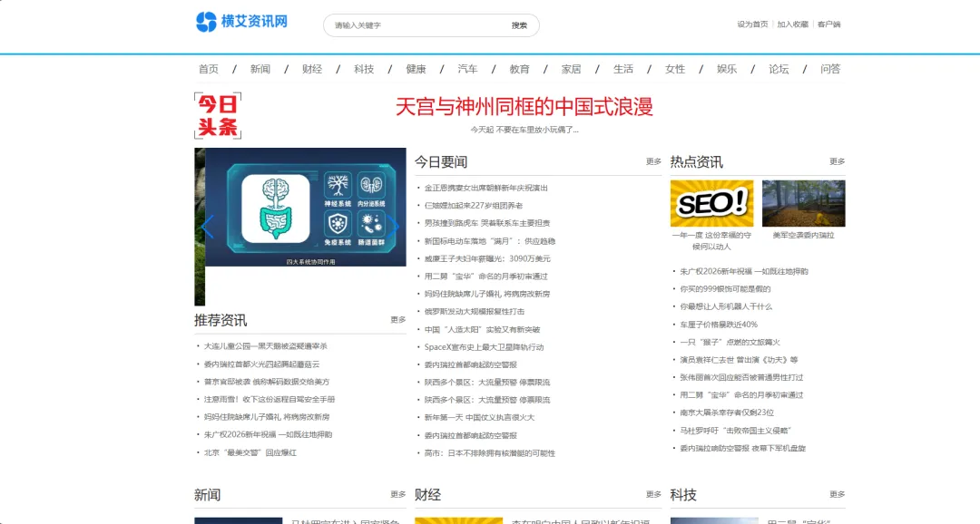The image size is (980, 524).
Task: Click the search keyword input field
Action: (x=418, y=25)
